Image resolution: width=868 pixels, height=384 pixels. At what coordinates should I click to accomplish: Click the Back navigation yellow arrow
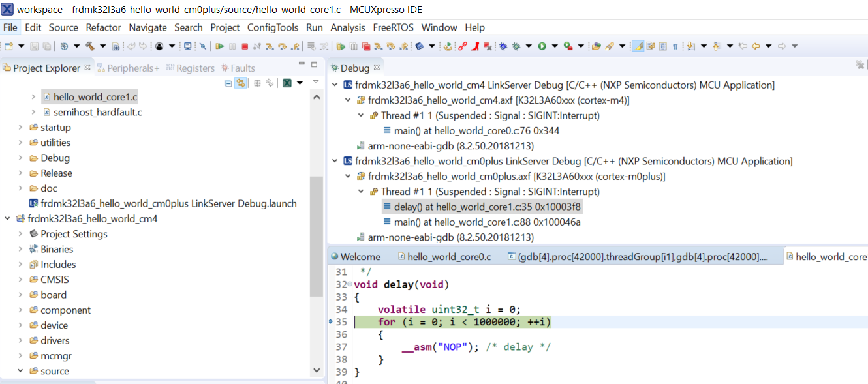pos(756,46)
